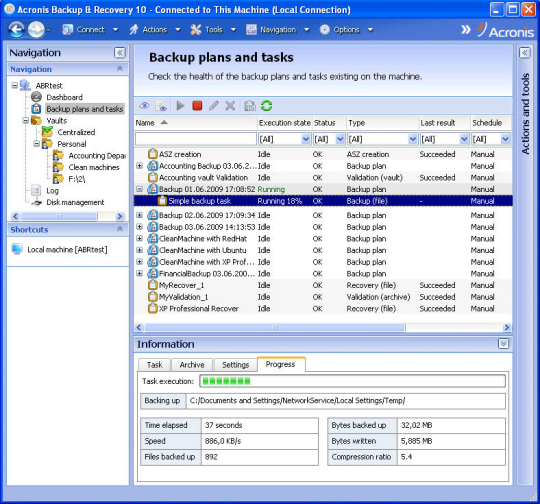Collapse the Navigation pane with double arrow

120,53
